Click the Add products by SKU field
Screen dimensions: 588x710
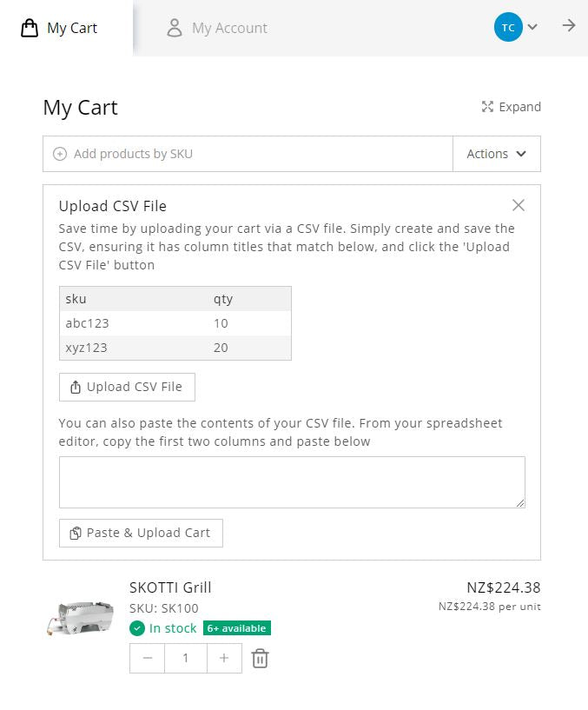point(248,154)
